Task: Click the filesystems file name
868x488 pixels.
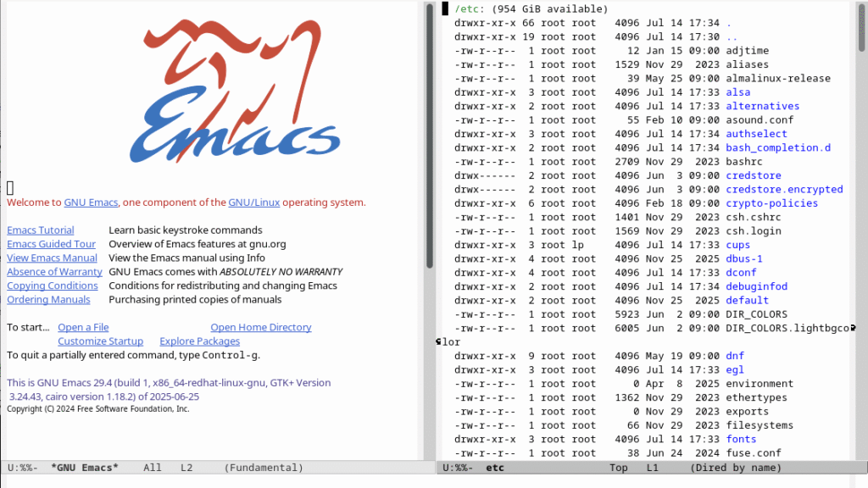Action: coord(759,425)
